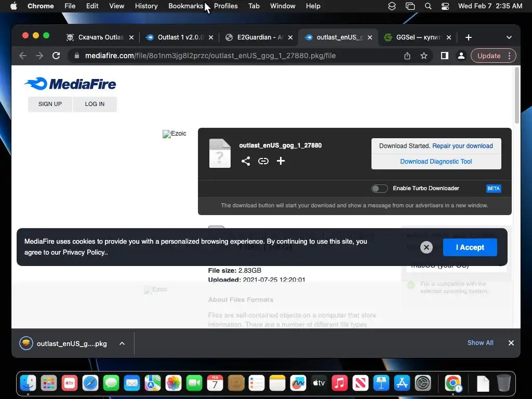
Task: Open Chrome three-dot menu
Action: 509,56
